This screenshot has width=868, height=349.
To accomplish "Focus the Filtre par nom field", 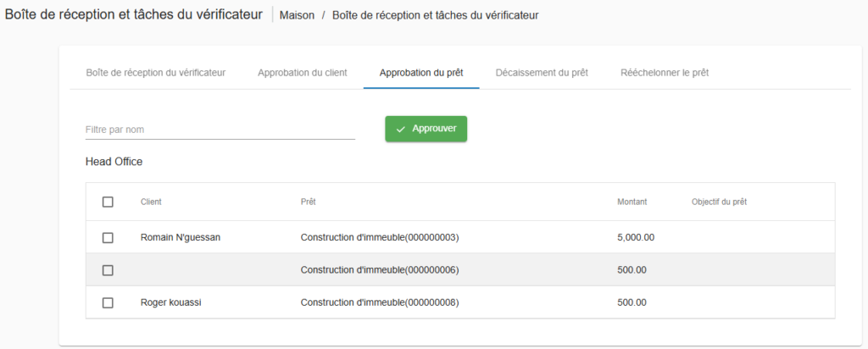I will click(220, 130).
